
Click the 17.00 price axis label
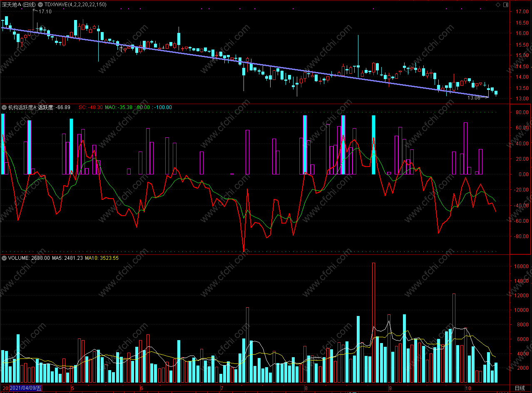pos(522,12)
